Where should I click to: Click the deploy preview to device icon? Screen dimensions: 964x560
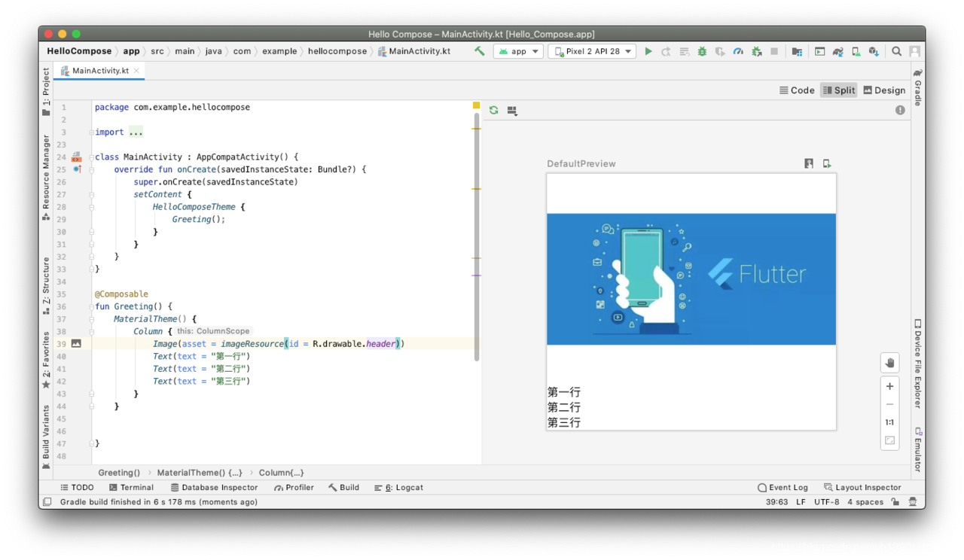click(x=827, y=163)
